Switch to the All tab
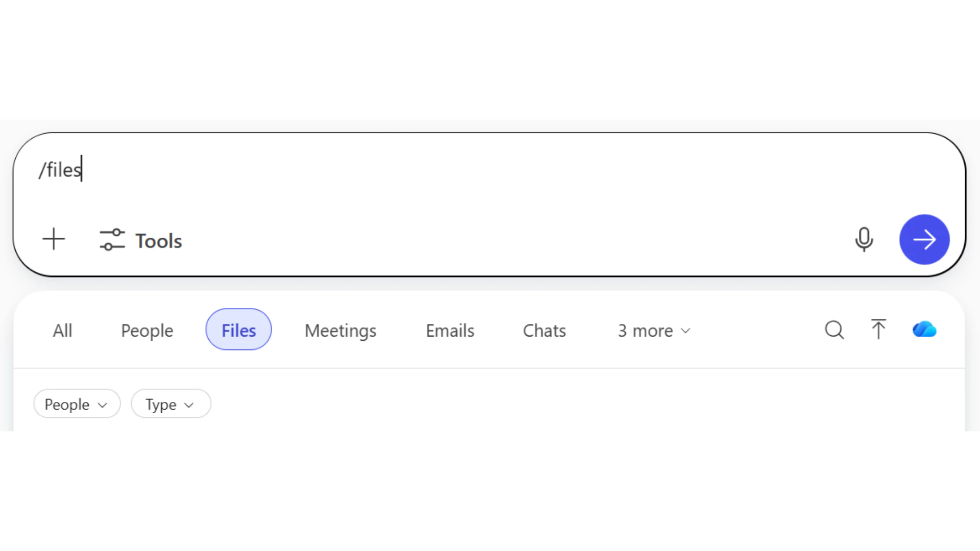The image size is (980, 551). point(62,330)
